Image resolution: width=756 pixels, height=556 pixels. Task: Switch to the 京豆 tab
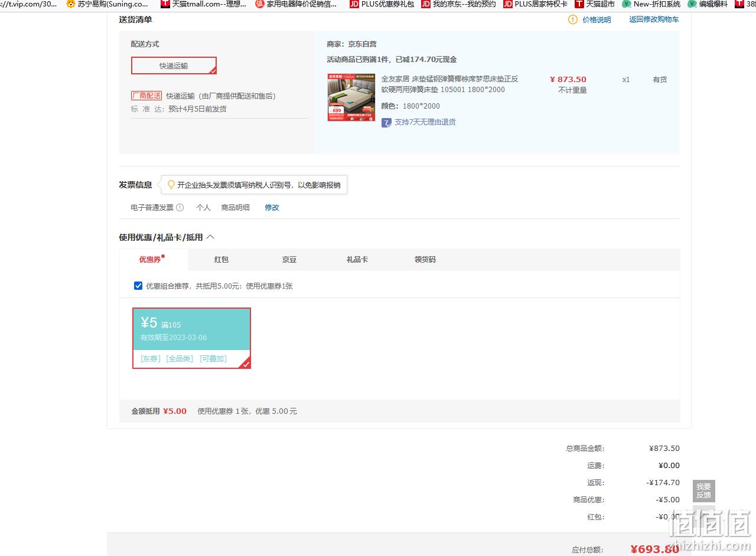tap(289, 259)
